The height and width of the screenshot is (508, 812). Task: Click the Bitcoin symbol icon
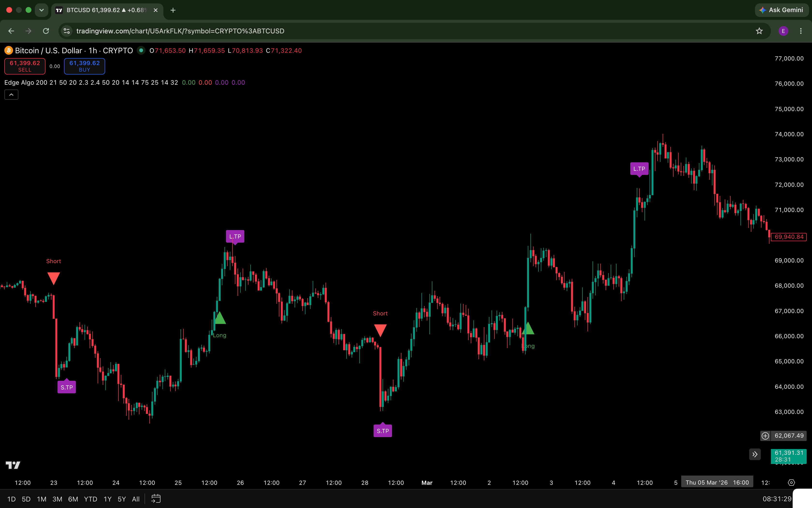coord(8,50)
